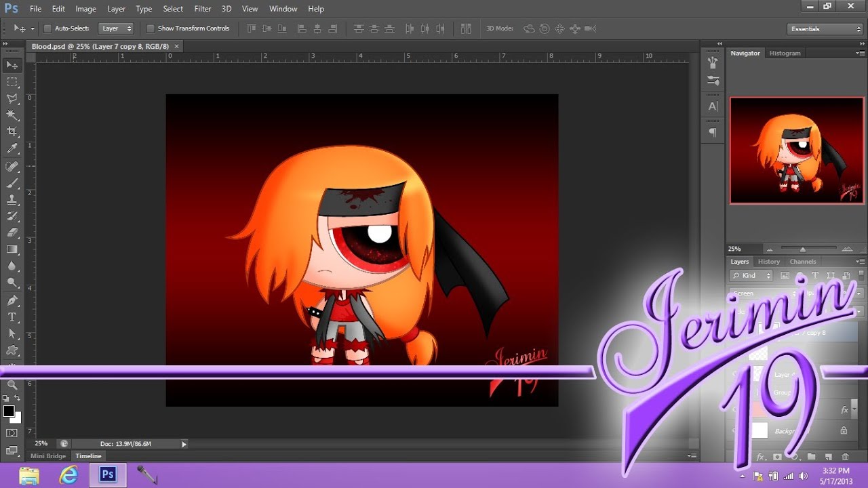The width and height of the screenshot is (868, 488).
Task: Open the Window menu
Action: (x=283, y=9)
